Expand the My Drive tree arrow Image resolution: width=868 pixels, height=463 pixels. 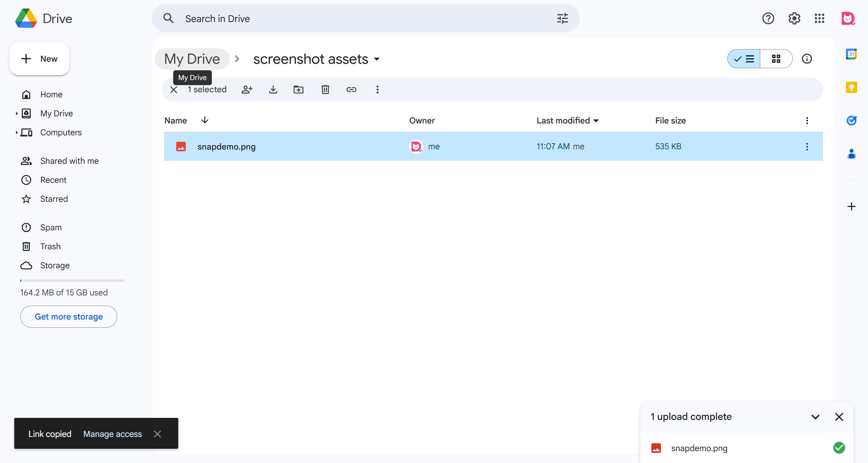click(16, 113)
